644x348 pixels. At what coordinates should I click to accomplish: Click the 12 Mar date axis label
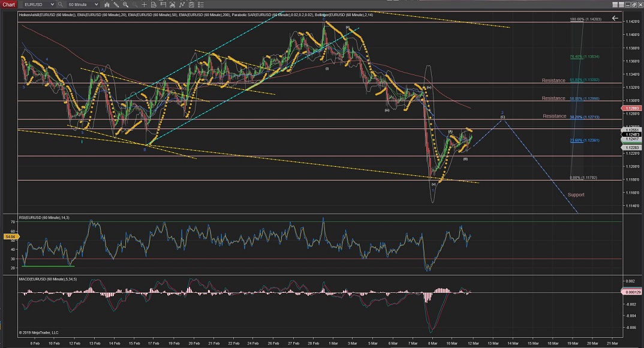(473, 343)
